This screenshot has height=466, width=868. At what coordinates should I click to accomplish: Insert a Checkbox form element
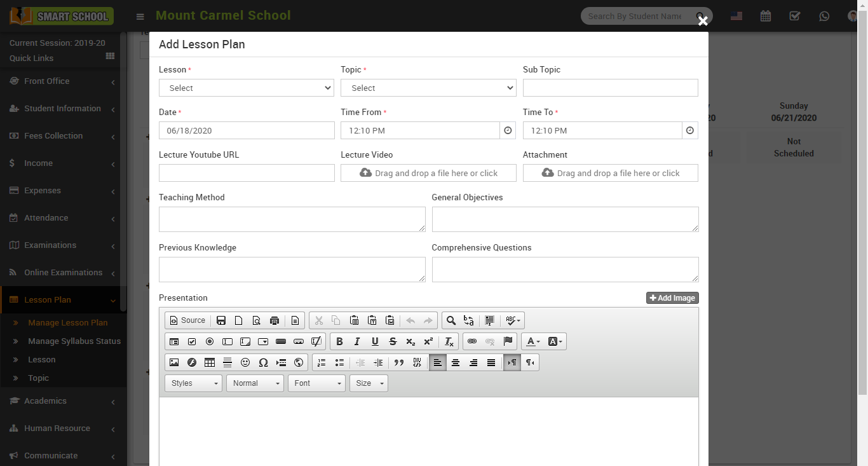[192, 341]
